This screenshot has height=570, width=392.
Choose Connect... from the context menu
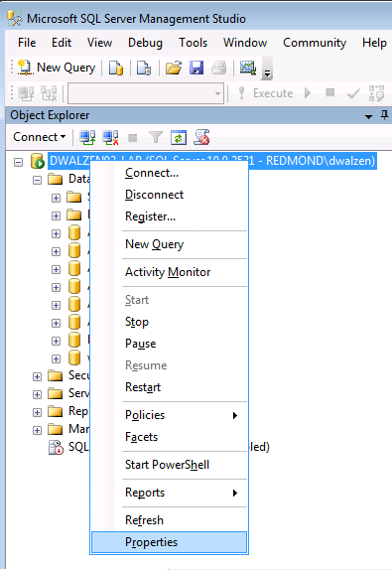coord(170,173)
